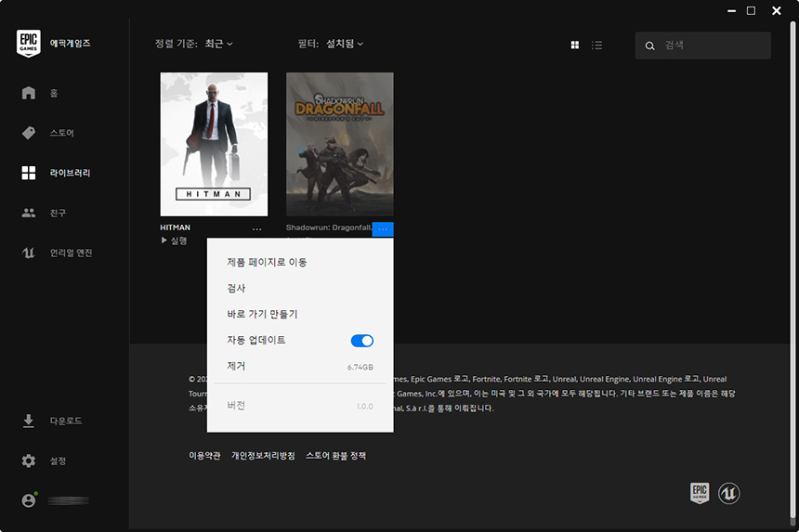The width and height of the screenshot is (799, 532).
Task: Select 바로 가기 만들기 menu entry
Action: point(300,314)
